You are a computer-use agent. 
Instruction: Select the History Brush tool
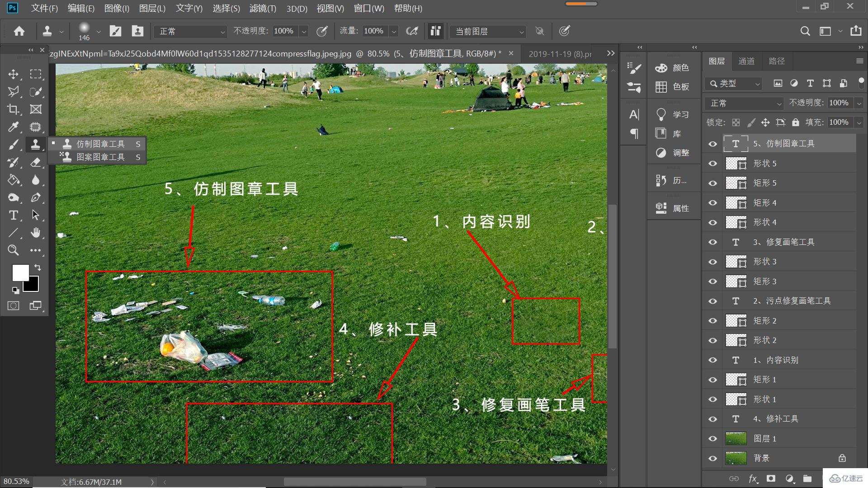tap(14, 162)
